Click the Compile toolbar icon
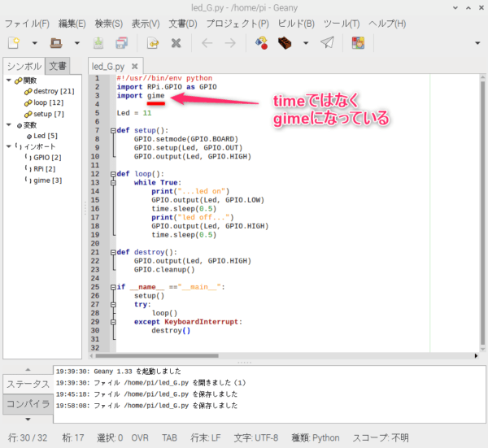The height and width of the screenshot is (448, 488). tap(261, 42)
